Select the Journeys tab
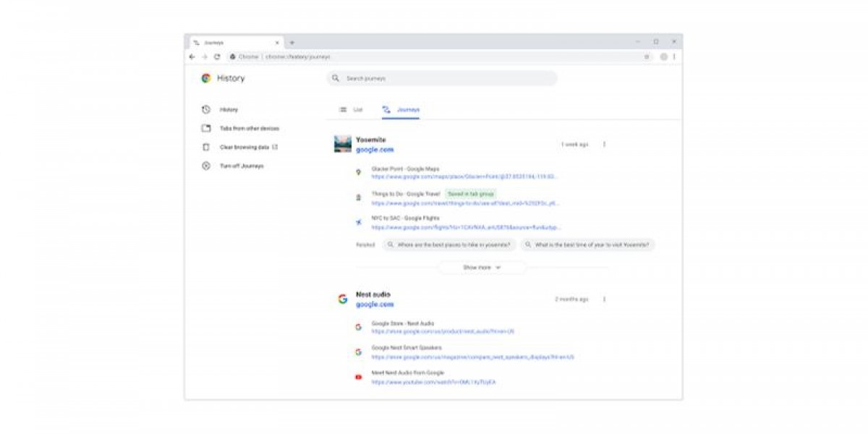Screen dimensions: 868x434 pos(401,110)
